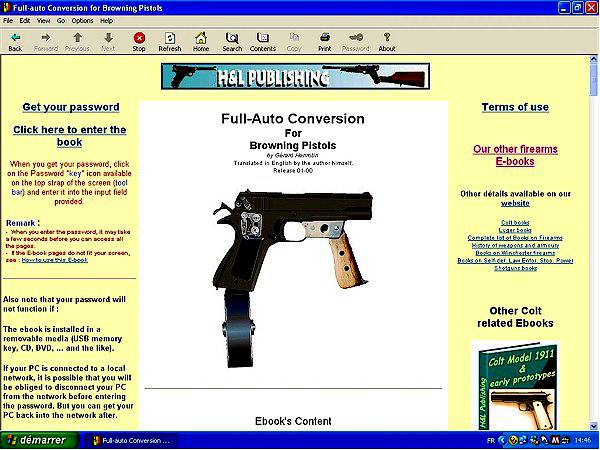The width and height of the screenshot is (600, 450).
Task: Click the Back arrow toolbar icon
Action: [15, 38]
